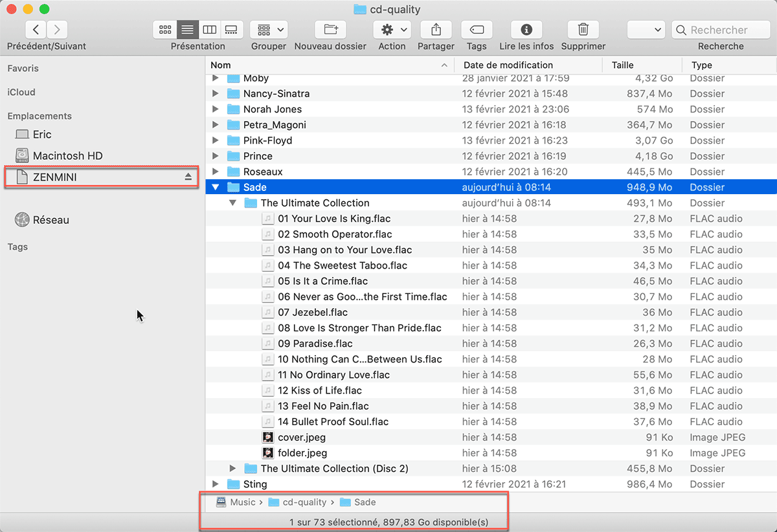Viewport: 777px width, 532px height.
Task: Collapse The Ultimate Collection folder
Action: pos(234,203)
